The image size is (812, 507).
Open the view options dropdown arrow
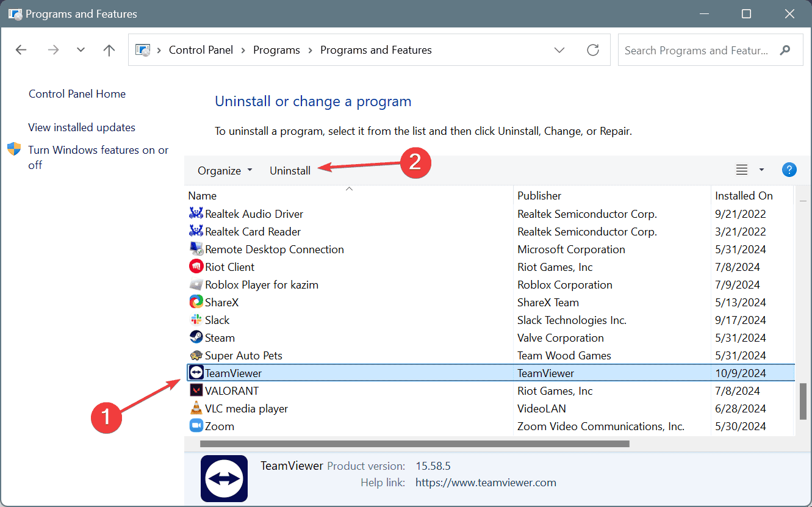(x=761, y=170)
